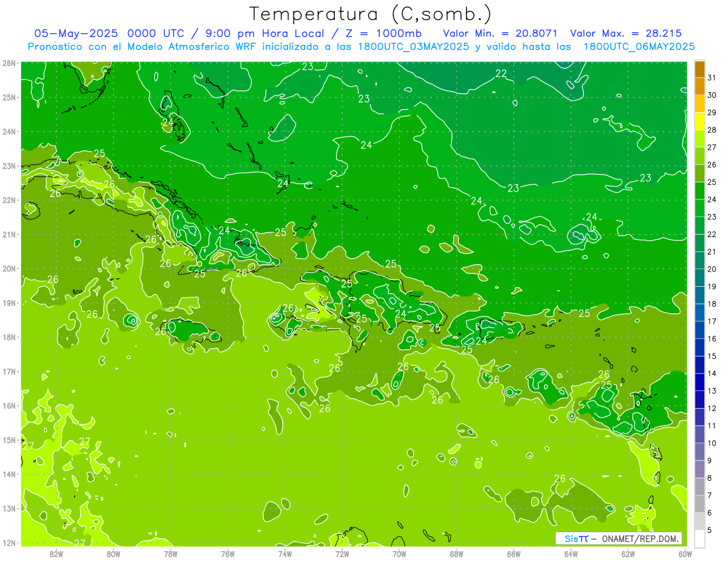The width and height of the screenshot is (728, 562).
Task: Click the "78W" longitude label
Action: 170,554
